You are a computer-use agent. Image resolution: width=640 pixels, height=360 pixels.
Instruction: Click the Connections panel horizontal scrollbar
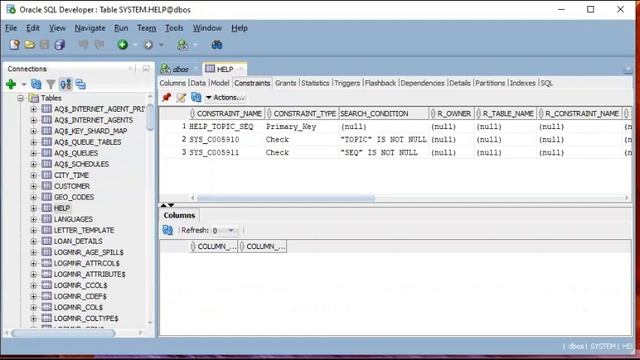pyautogui.click(x=63, y=333)
